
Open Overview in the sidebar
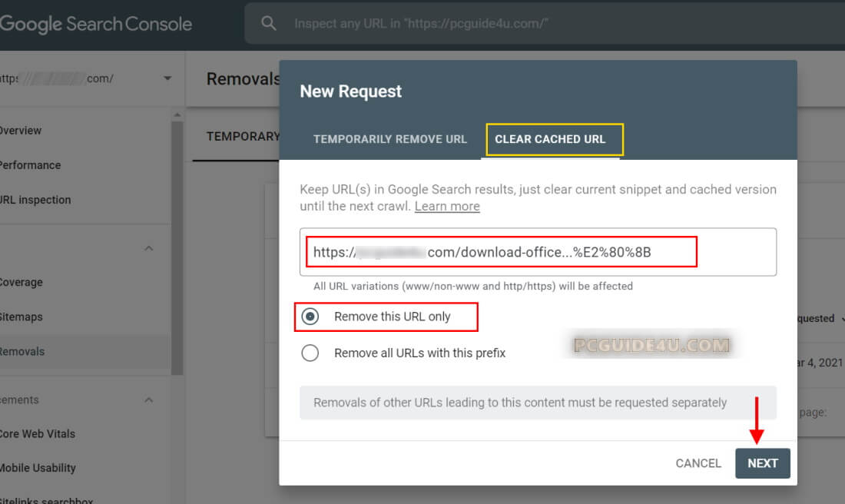coord(21,131)
